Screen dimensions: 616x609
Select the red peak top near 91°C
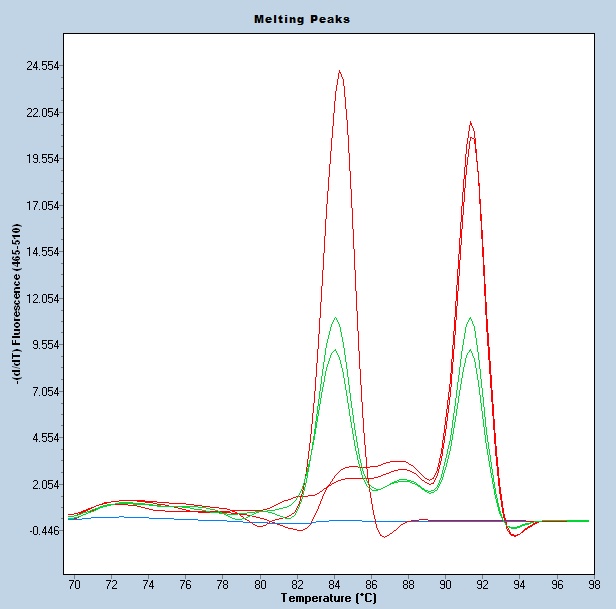coord(470,123)
